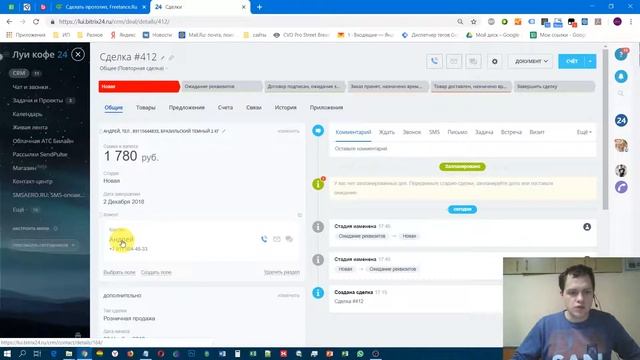Click the help question mark icon on right bar

621,54
